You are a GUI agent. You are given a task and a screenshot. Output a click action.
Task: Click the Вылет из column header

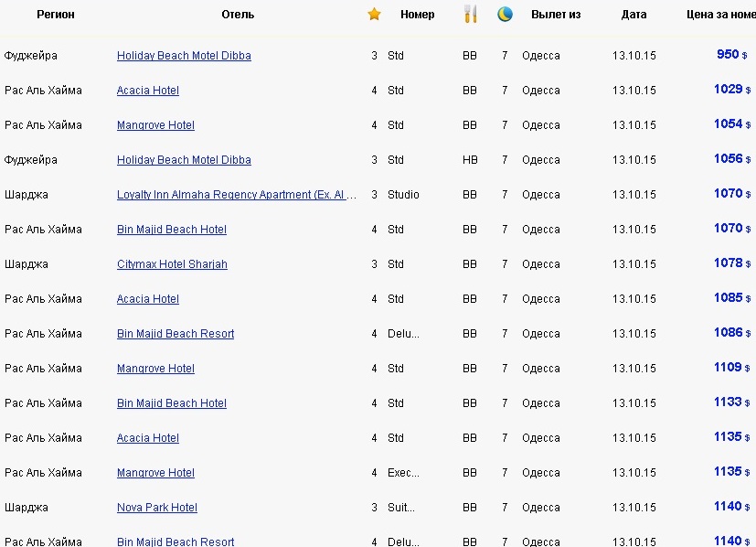556,15
